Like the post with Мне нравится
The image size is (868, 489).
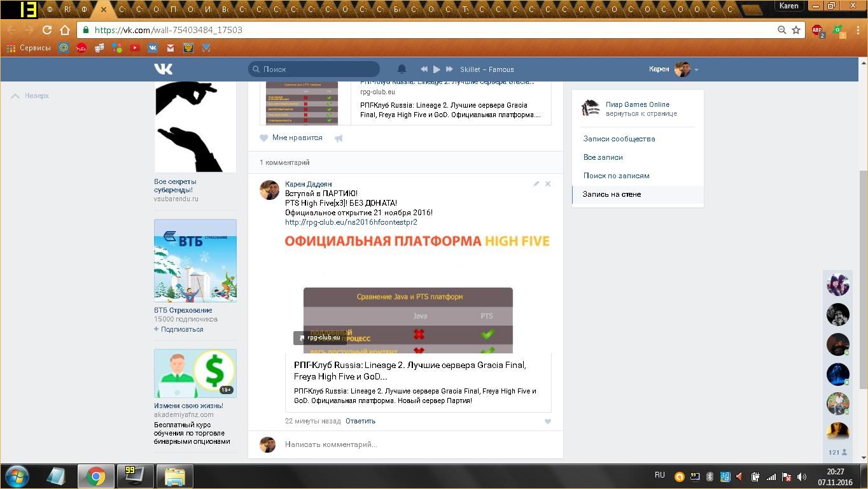pos(291,138)
